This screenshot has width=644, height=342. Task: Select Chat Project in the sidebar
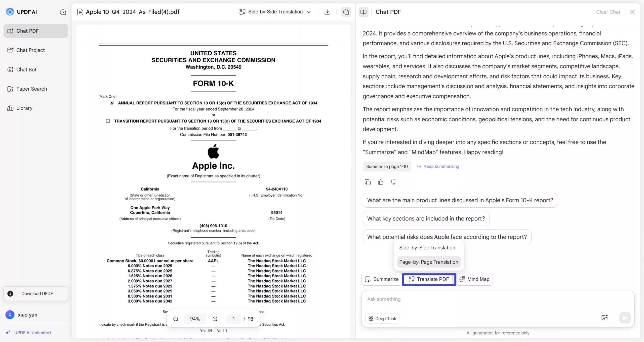(x=30, y=50)
